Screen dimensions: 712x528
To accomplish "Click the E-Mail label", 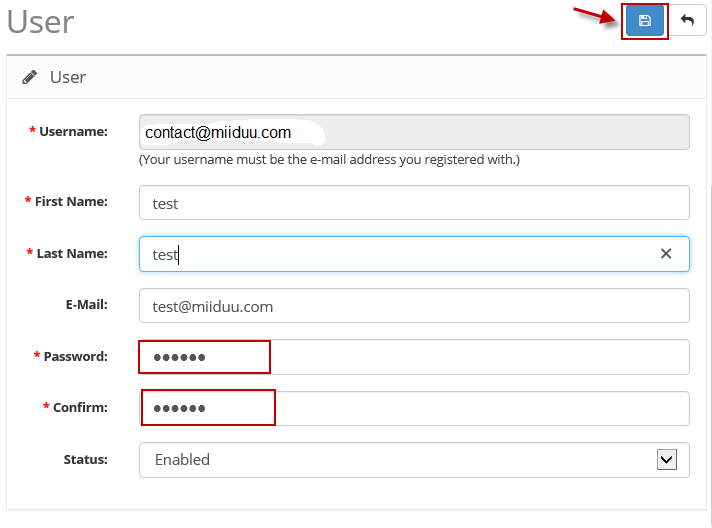I will tap(87, 304).
